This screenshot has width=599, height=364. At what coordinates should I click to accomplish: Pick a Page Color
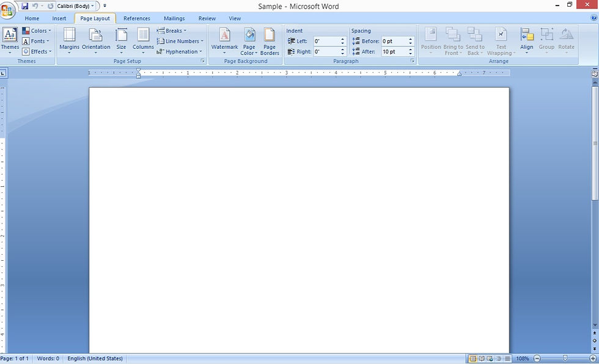tap(249, 42)
